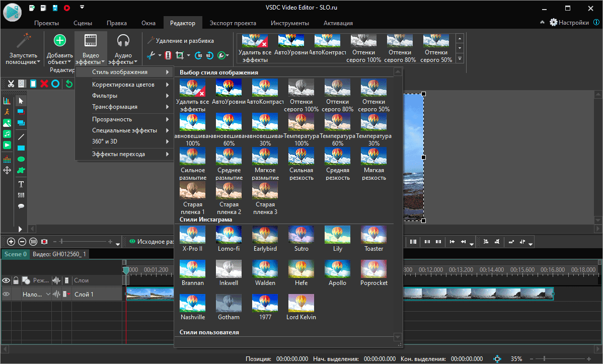Image resolution: width=603 pixels, height=364 pixels.
Task: Open the Инструменты tab
Action: (x=289, y=23)
